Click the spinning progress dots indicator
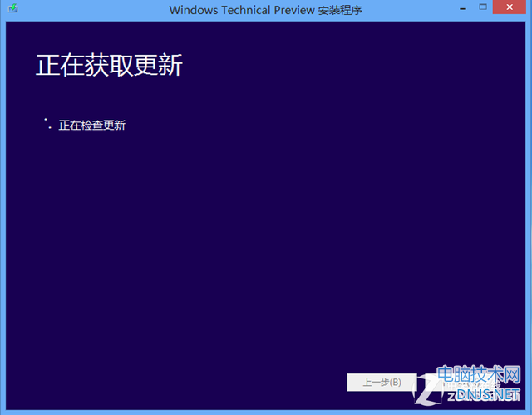532x415 pixels. pos(47,124)
